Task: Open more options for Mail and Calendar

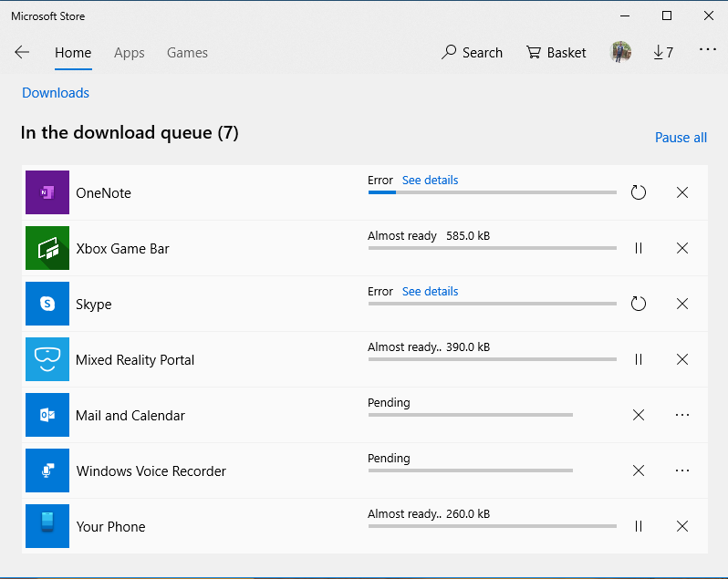Action: click(682, 415)
